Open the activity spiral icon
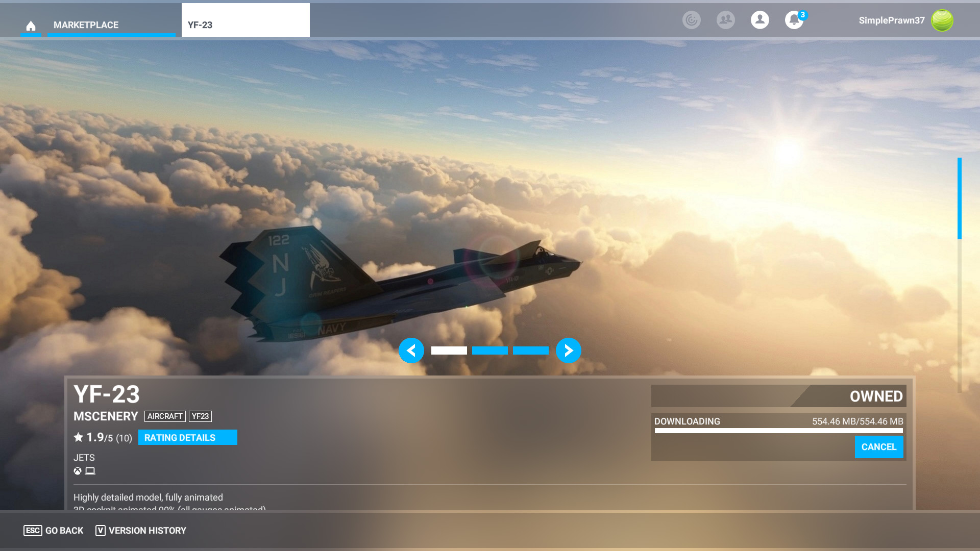Image resolution: width=980 pixels, height=551 pixels. [x=692, y=20]
